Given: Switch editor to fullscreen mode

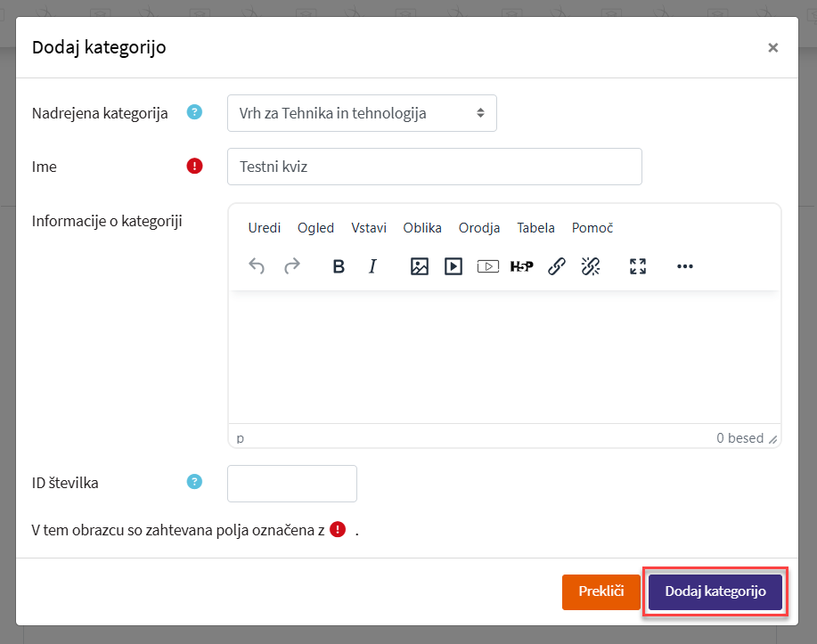Looking at the screenshot, I should pyautogui.click(x=638, y=266).
